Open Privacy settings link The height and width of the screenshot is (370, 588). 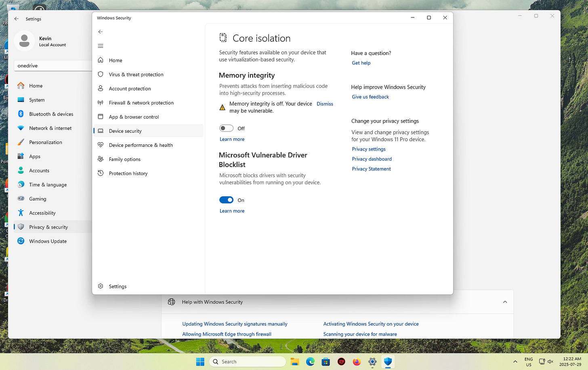click(369, 149)
